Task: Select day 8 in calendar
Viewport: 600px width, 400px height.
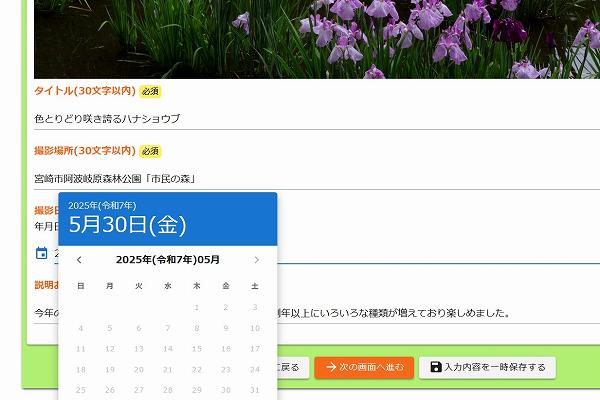Action: pos(197,328)
